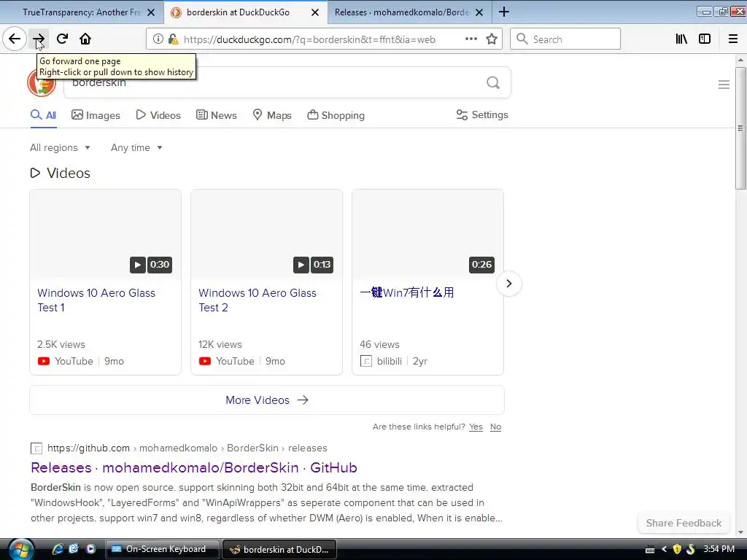Select the Shopping search tab

coord(336,115)
